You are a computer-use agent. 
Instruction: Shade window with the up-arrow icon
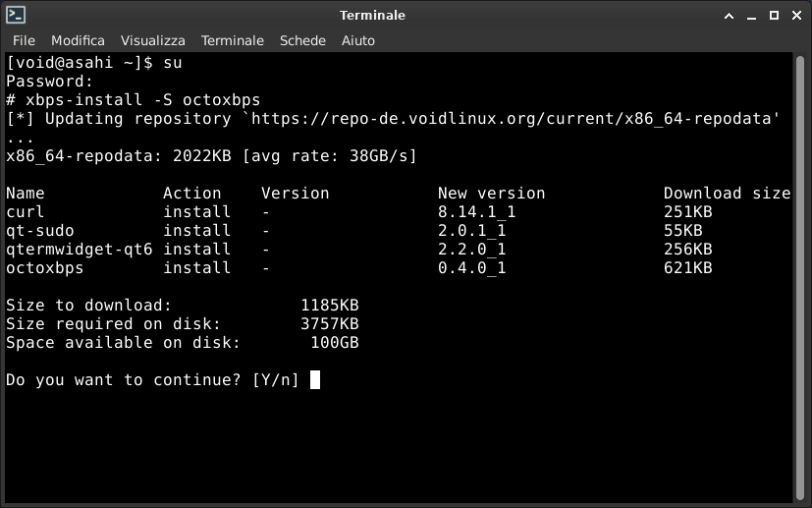coord(729,16)
